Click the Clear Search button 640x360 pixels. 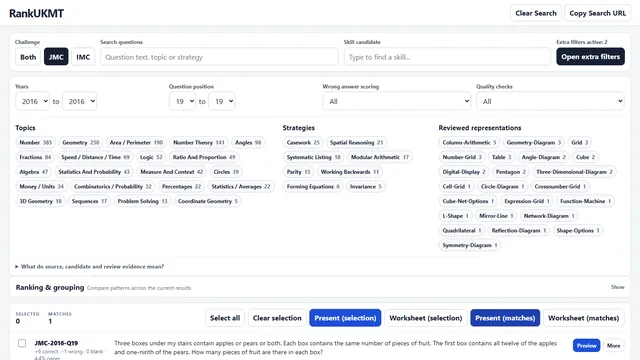click(536, 13)
